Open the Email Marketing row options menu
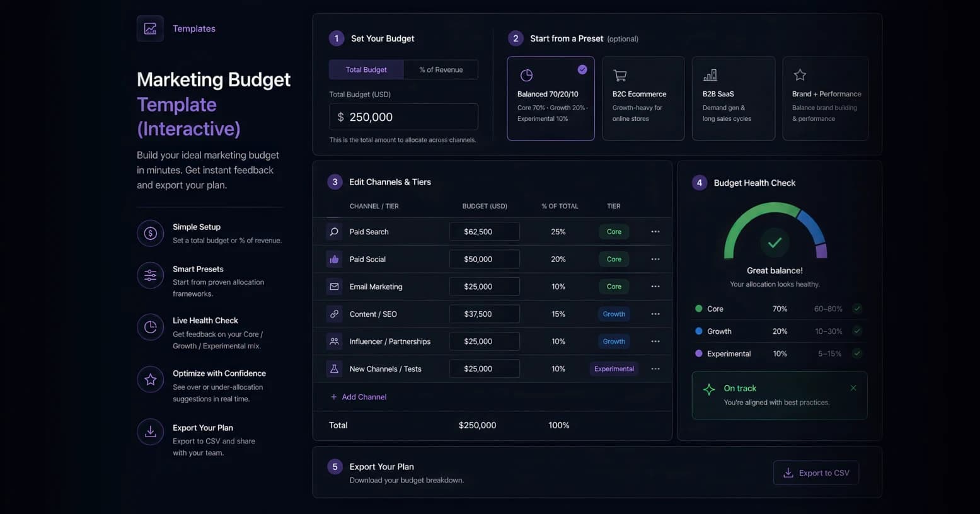This screenshot has height=514, width=980. pos(655,287)
